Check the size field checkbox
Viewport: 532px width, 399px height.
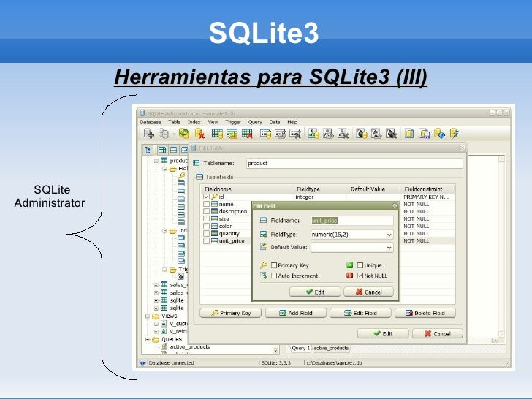(206, 218)
